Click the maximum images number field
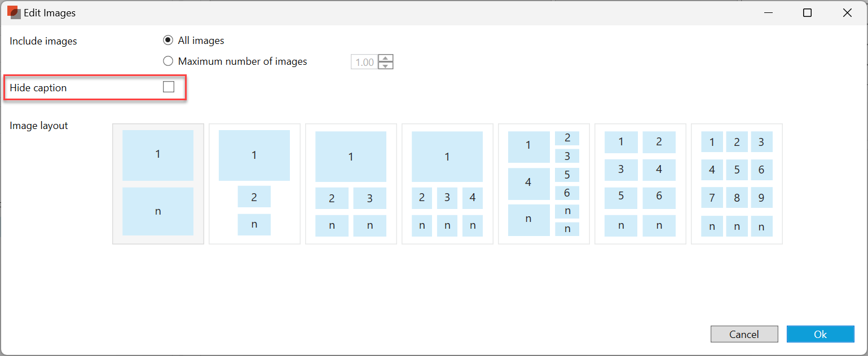 pos(364,62)
